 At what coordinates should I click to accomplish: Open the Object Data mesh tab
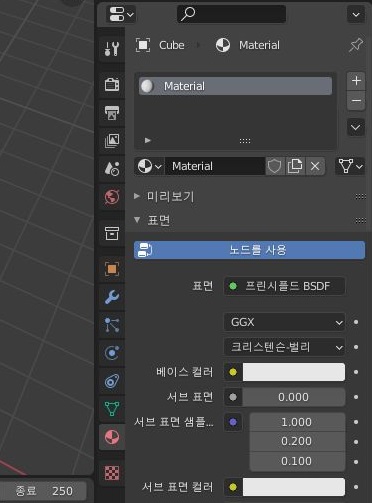point(112,409)
